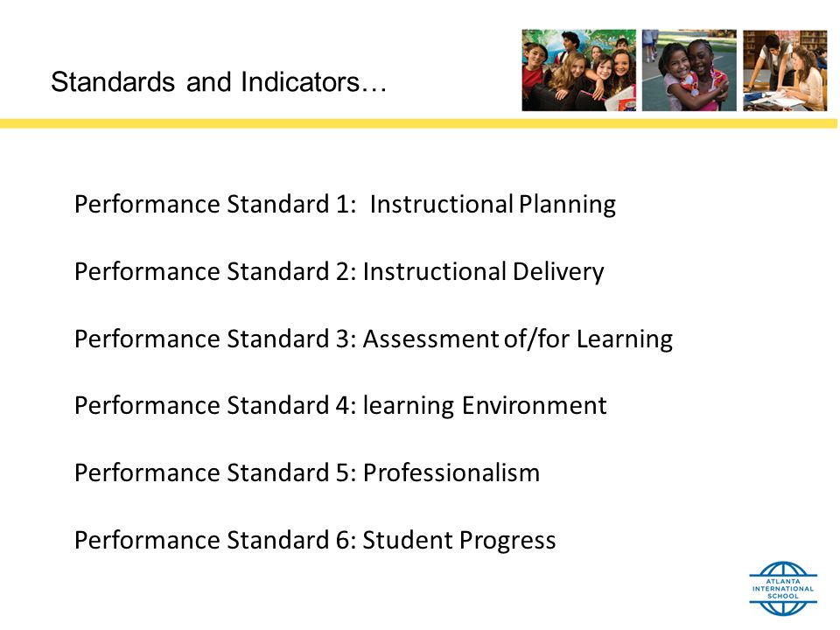Click the word Delivery in Standard 2

pyautogui.click(x=558, y=272)
